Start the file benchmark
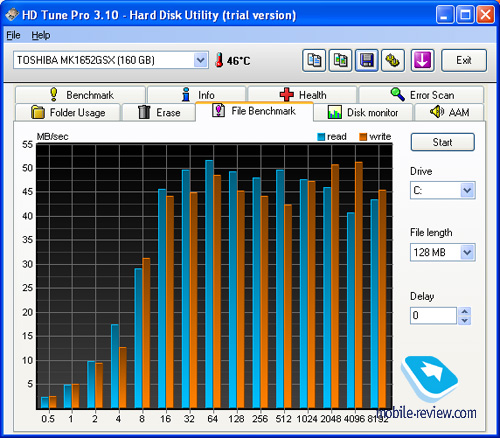This screenshot has width=500, height=438. [443, 142]
